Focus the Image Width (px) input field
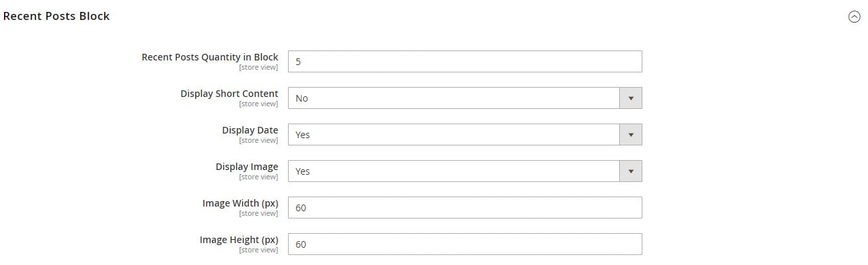 click(x=465, y=207)
